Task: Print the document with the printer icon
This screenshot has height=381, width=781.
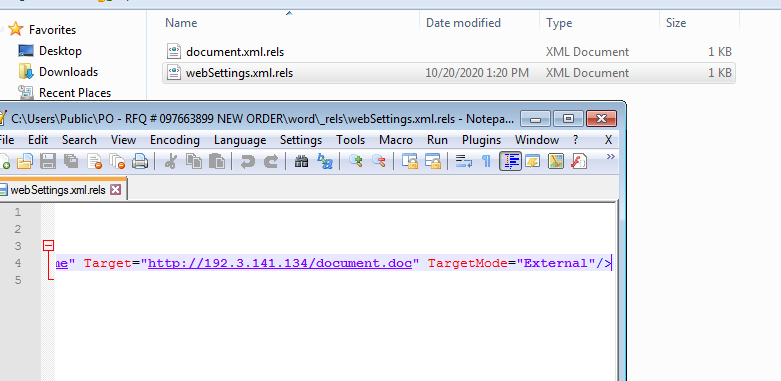Action: [140, 161]
